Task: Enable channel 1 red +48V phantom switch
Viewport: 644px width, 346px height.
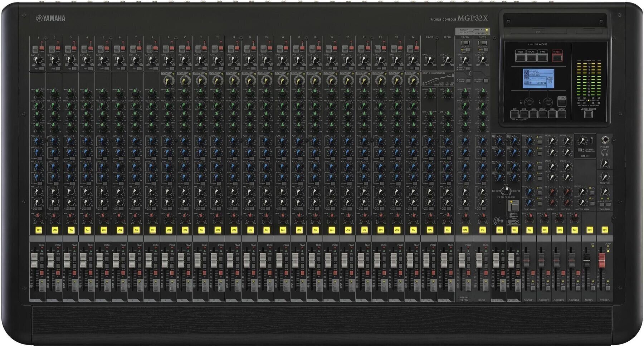Action: pos(42,48)
